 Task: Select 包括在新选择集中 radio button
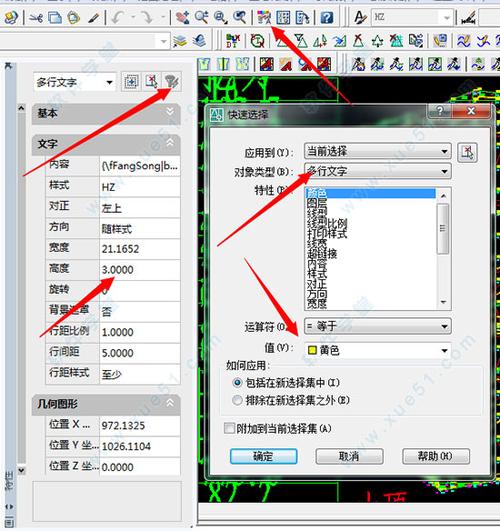coord(237,383)
